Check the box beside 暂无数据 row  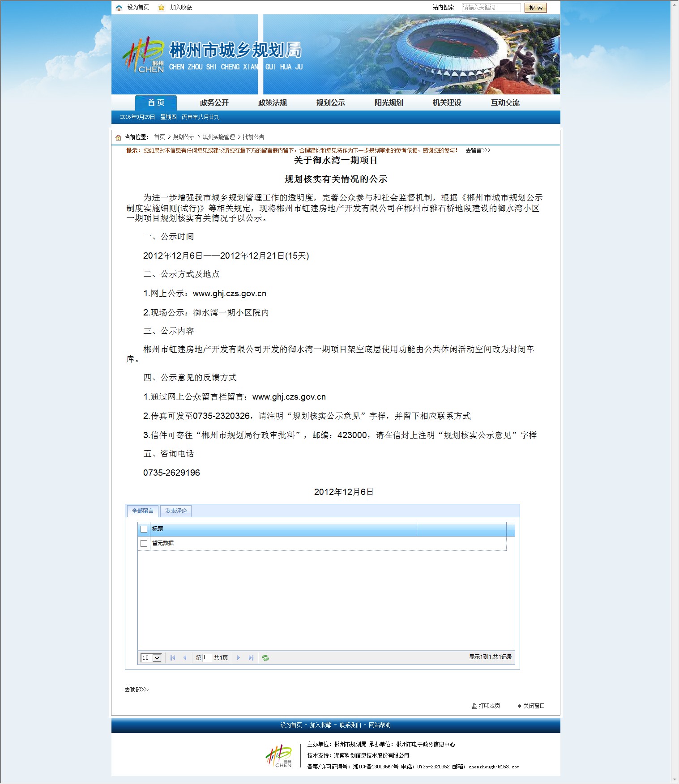pos(144,543)
